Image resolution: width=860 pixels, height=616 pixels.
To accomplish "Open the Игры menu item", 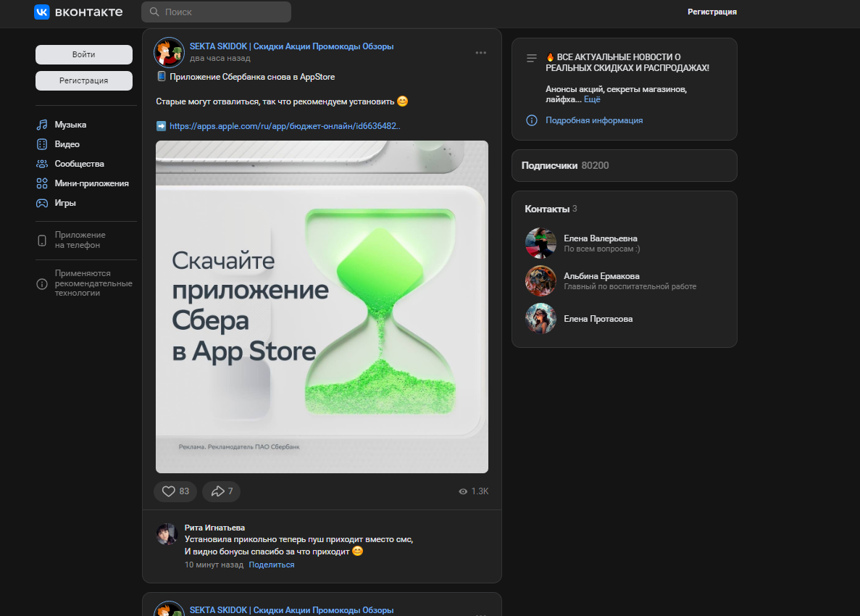I will point(64,203).
